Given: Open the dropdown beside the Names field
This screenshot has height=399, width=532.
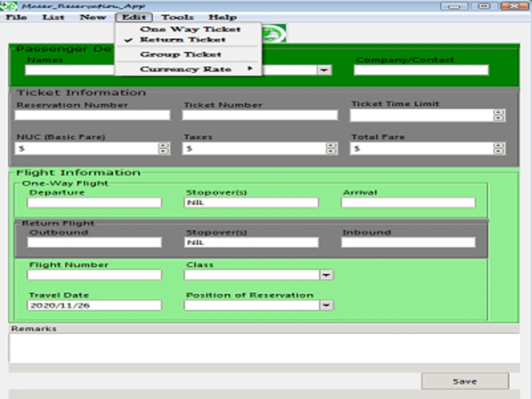Looking at the screenshot, I should 325,69.
